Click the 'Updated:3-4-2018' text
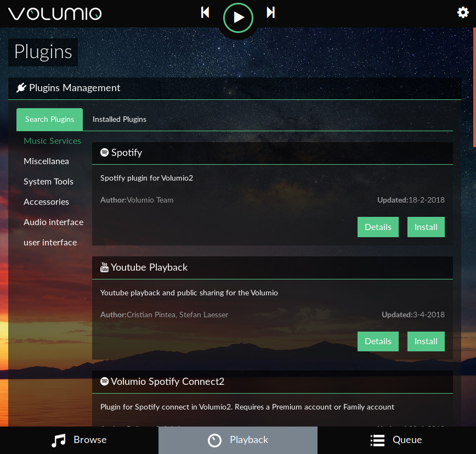The height and width of the screenshot is (454, 476). 413,315
